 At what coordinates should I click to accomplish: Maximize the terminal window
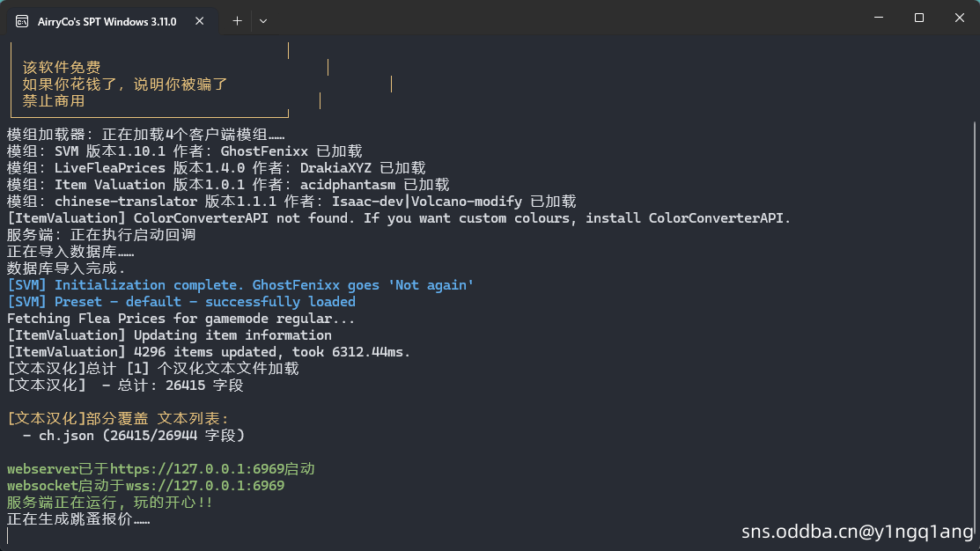(x=918, y=18)
